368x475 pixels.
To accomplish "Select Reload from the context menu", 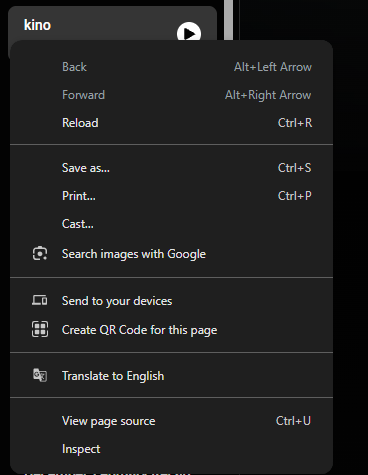I will point(171,123).
